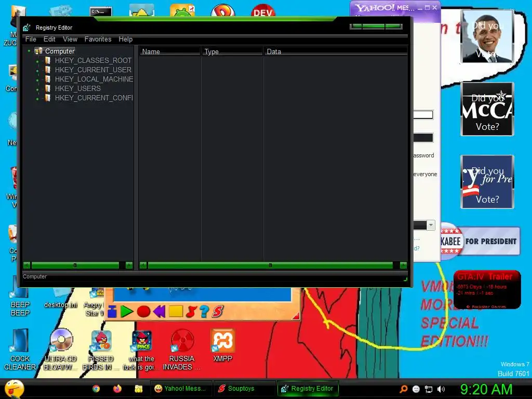Click the Name column header
Screen dimensions: 532x399
(170, 51)
